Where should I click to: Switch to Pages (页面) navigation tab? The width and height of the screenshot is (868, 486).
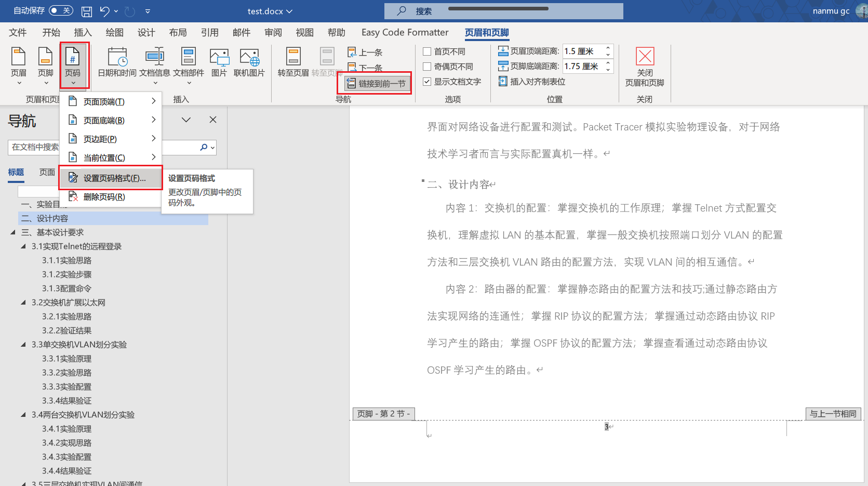click(x=47, y=172)
